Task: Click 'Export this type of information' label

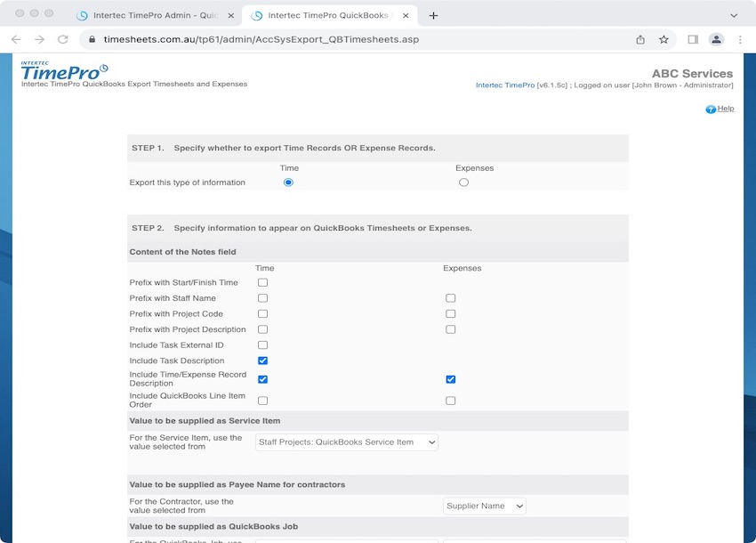Action: pyautogui.click(x=187, y=182)
